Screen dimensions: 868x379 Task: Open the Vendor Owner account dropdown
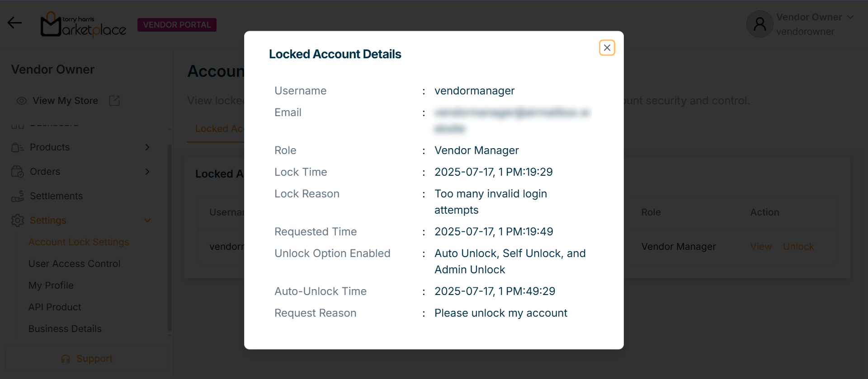850,17
